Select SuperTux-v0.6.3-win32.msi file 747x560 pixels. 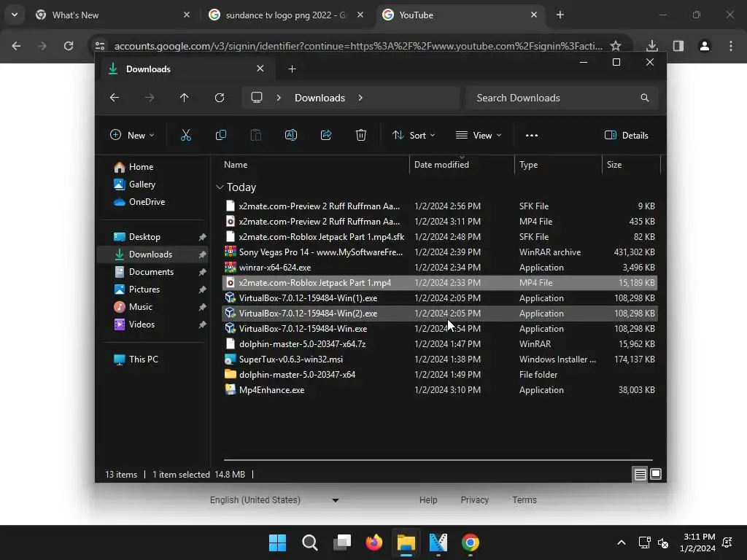[439, 359]
